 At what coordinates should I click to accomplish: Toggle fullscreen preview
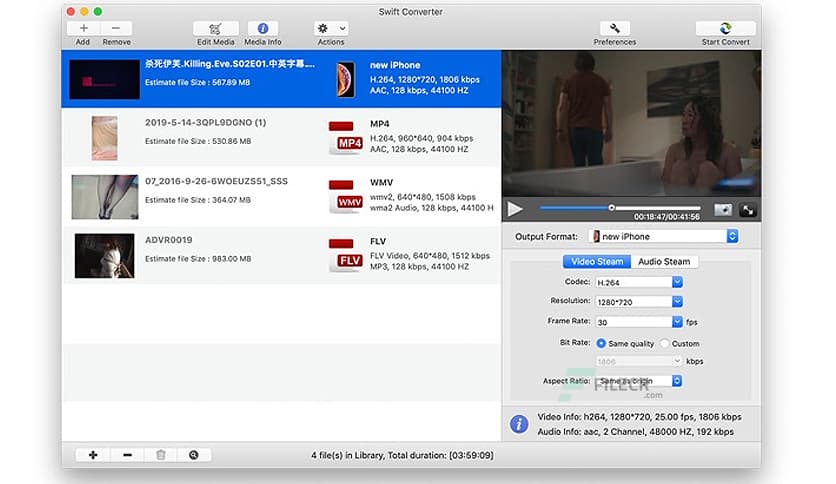point(748,209)
